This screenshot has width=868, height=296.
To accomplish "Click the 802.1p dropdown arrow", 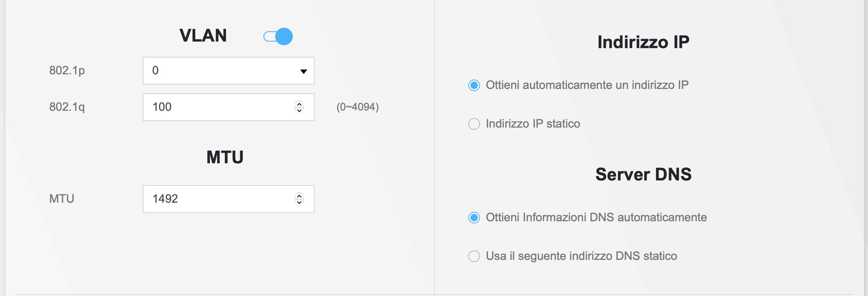I will click(x=303, y=71).
